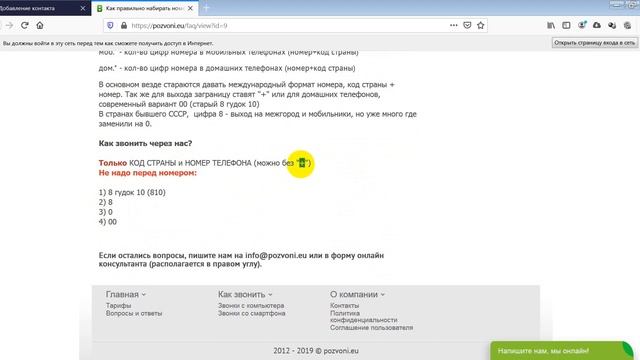Click the cloud extension icon in the toolbar
This screenshot has width=640, height=360.
click(x=597, y=25)
